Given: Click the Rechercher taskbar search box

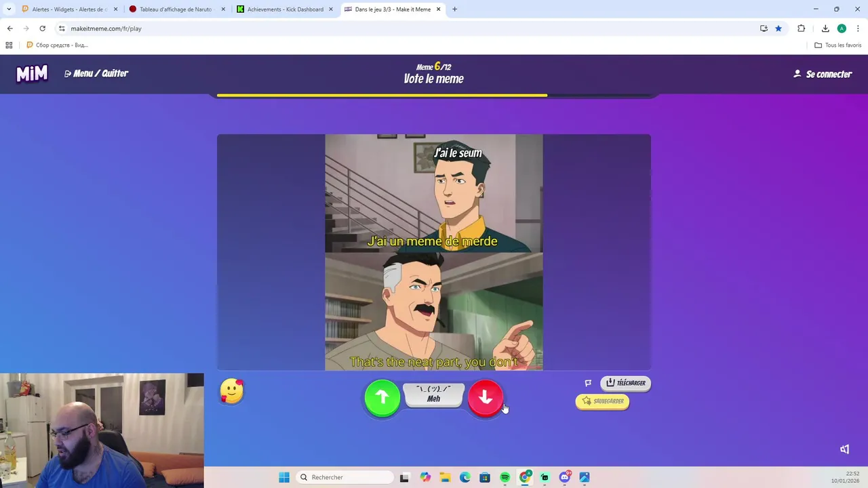Looking at the screenshot, I should 346,477.
